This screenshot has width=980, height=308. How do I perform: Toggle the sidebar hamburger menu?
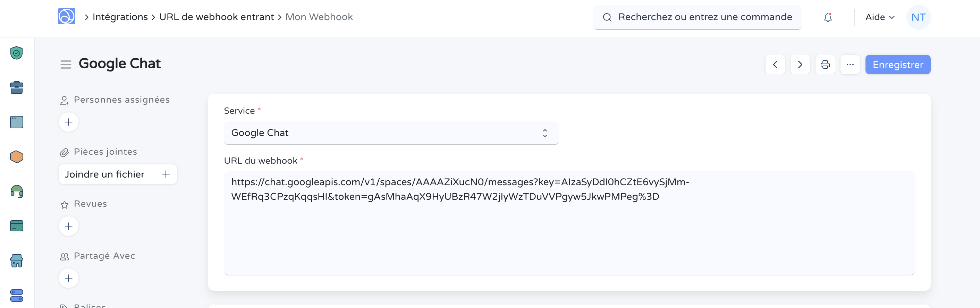point(66,65)
